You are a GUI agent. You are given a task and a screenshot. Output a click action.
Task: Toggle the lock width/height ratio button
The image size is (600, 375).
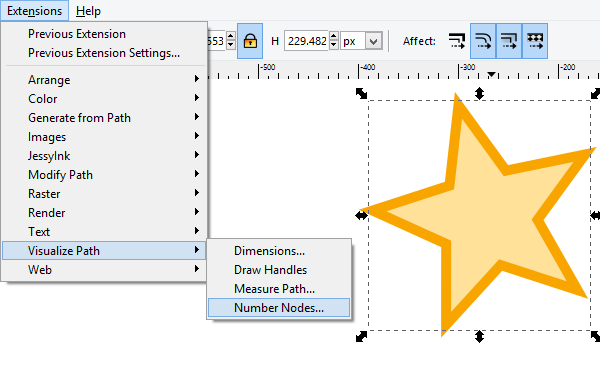point(250,41)
